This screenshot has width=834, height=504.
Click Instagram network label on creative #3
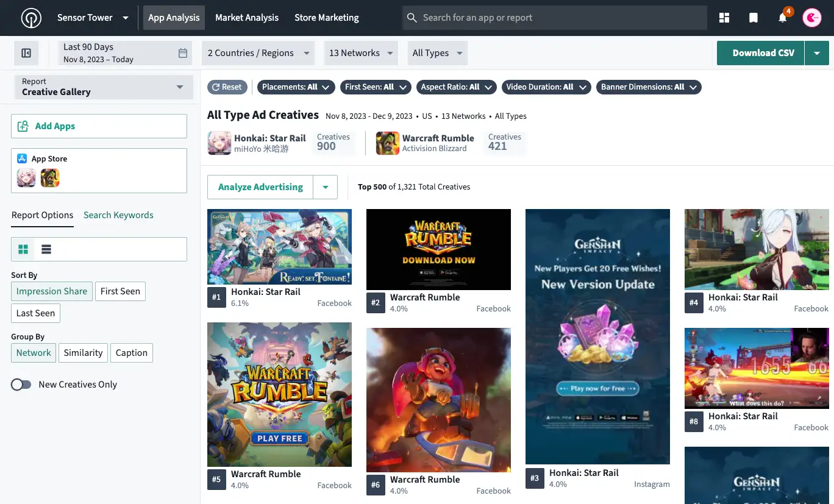click(x=652, y=484)
